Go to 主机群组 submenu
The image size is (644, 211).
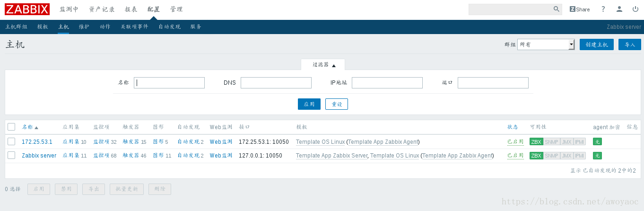[x=17, y=27]
